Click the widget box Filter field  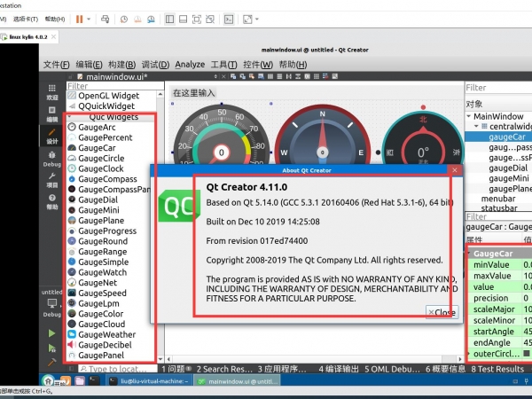tap(111, 87)
